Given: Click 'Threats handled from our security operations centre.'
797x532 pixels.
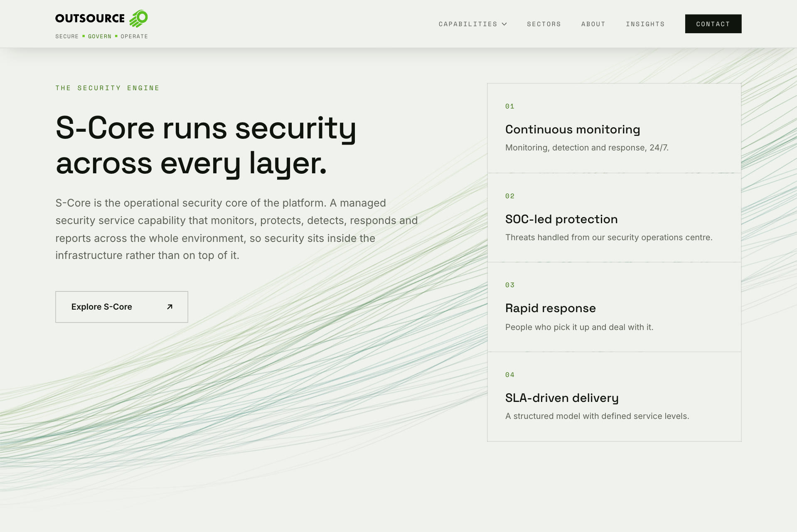Looking at the screenshot, I should point(609,237).
